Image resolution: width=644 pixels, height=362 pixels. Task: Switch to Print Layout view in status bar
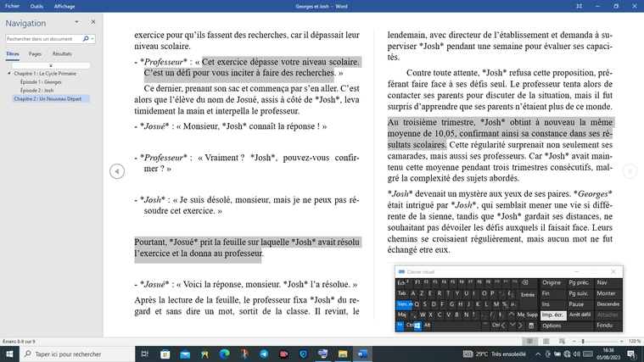tap(546, 342)
